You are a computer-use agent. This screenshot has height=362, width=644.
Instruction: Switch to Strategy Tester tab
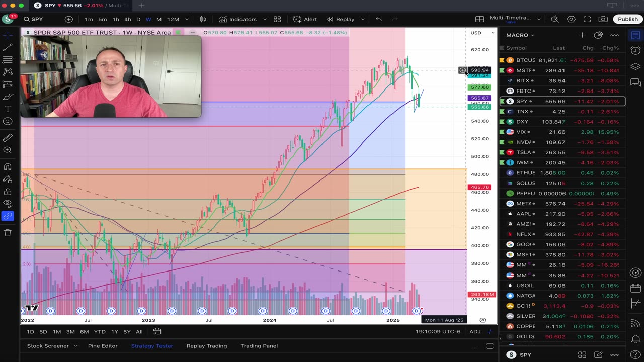pos(152,346)
